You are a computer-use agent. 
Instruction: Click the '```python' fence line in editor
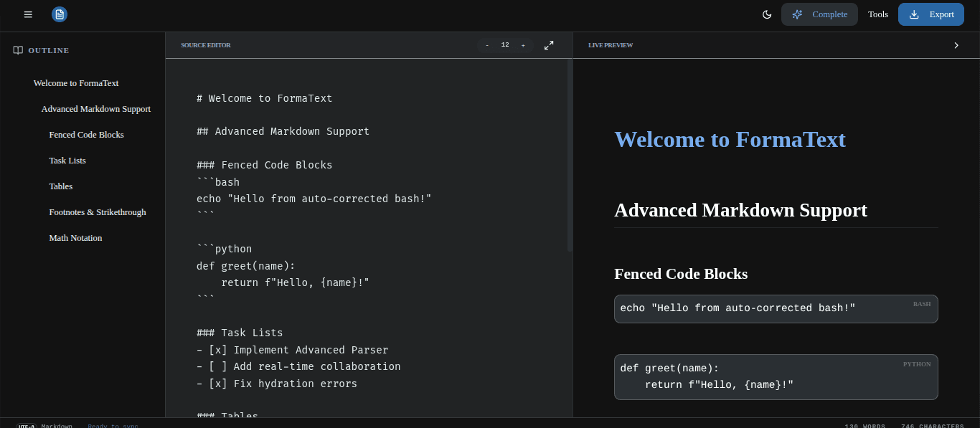pyautogui.click(x=224, y=249)
